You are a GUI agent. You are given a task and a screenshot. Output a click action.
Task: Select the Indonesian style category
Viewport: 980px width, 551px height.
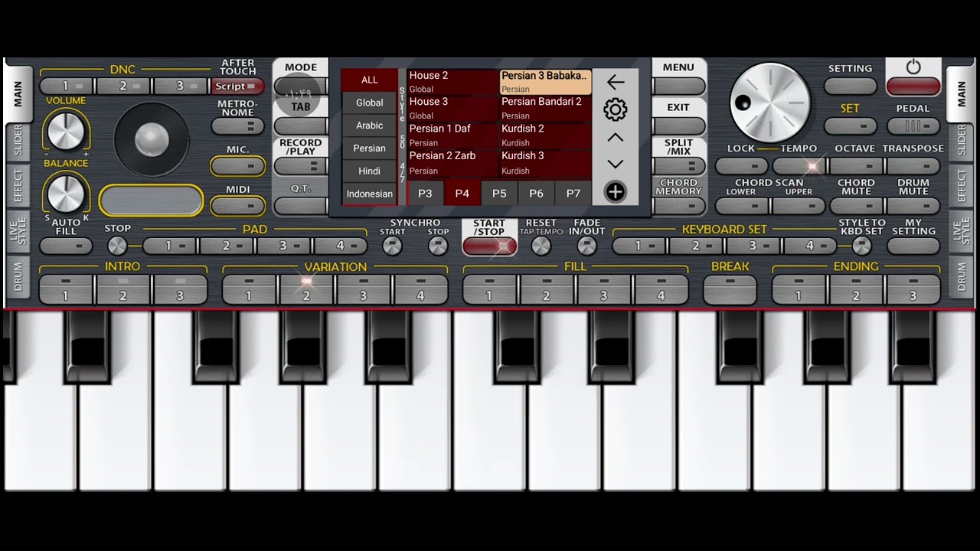point(369,194)
